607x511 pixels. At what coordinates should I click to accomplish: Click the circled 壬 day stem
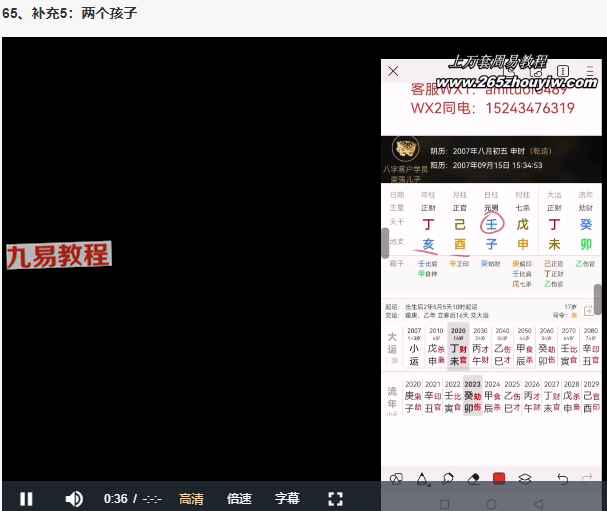[x=490, y=225]
